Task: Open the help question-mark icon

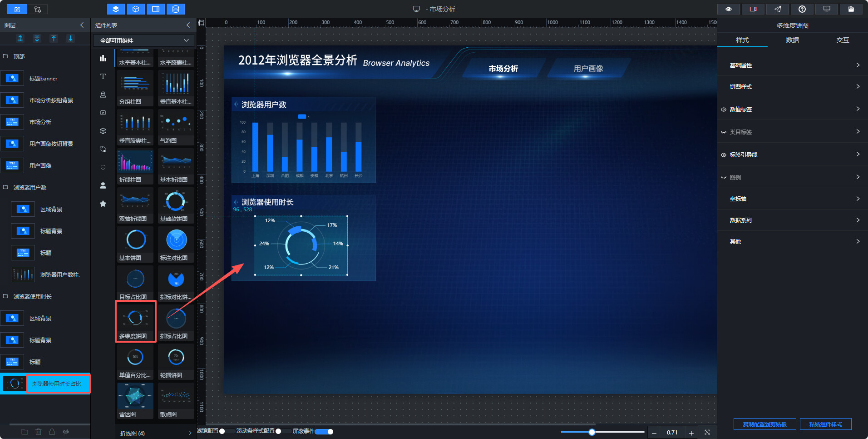Action: click(x=802, y=9)
